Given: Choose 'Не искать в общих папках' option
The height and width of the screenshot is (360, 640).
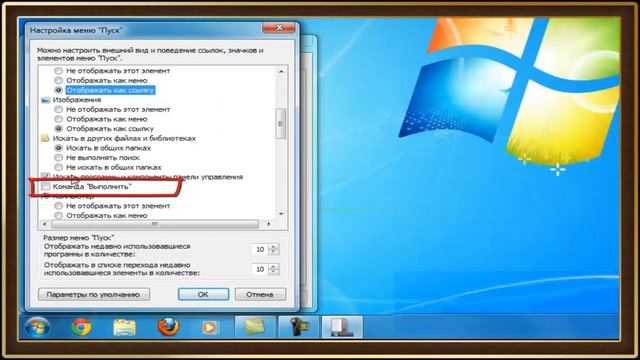Looking at the screenshot, I should pos(59,167).
